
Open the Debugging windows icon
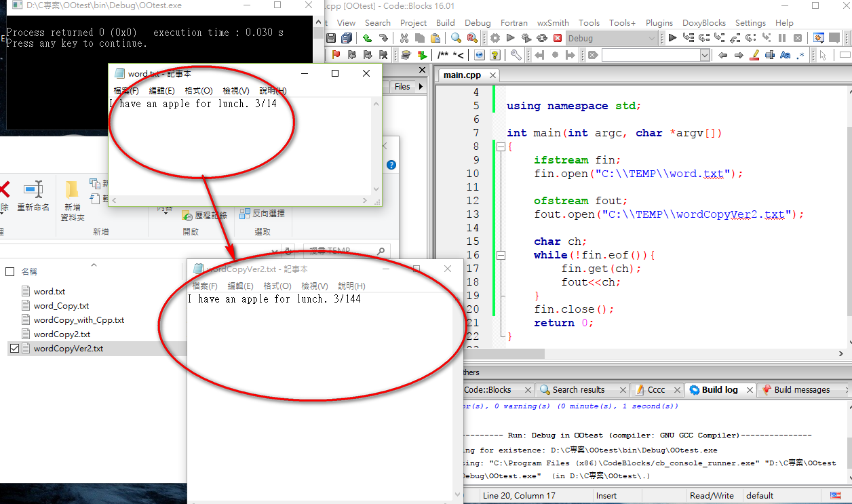818,38
